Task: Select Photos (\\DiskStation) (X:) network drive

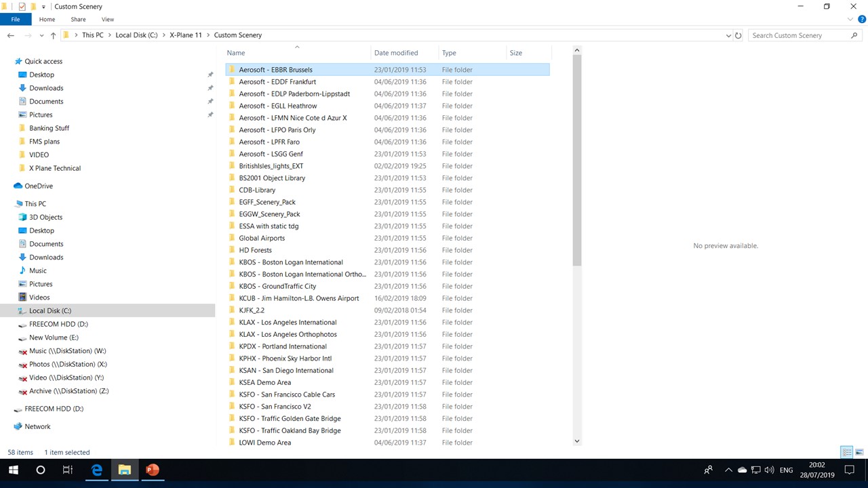Action: click(x=68, y=364)
